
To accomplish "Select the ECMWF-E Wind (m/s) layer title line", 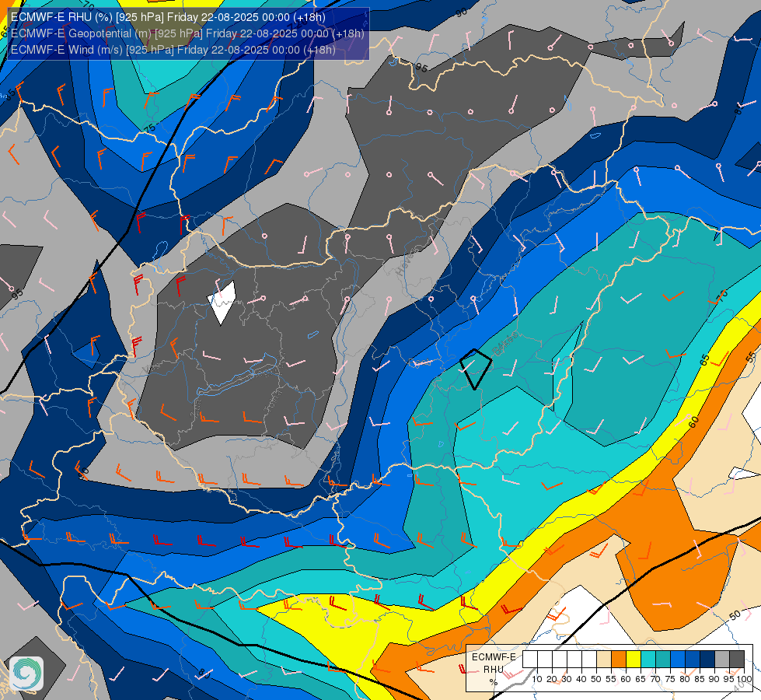I will 173,50.
